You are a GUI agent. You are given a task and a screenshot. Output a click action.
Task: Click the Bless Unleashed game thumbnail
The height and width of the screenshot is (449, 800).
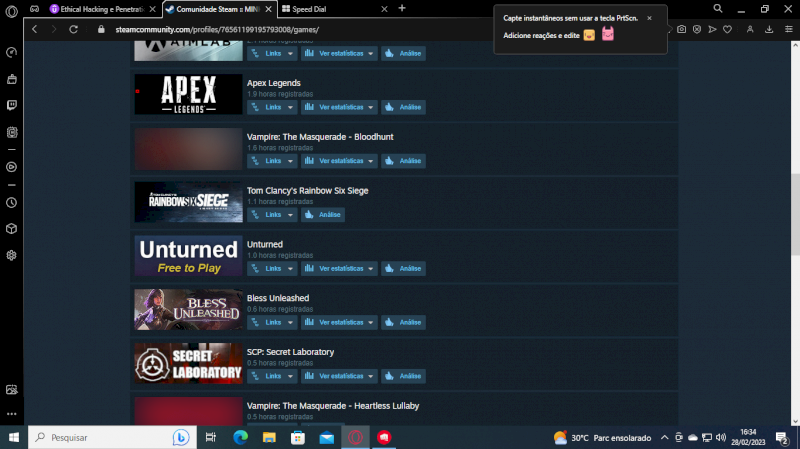pos(188,309)
